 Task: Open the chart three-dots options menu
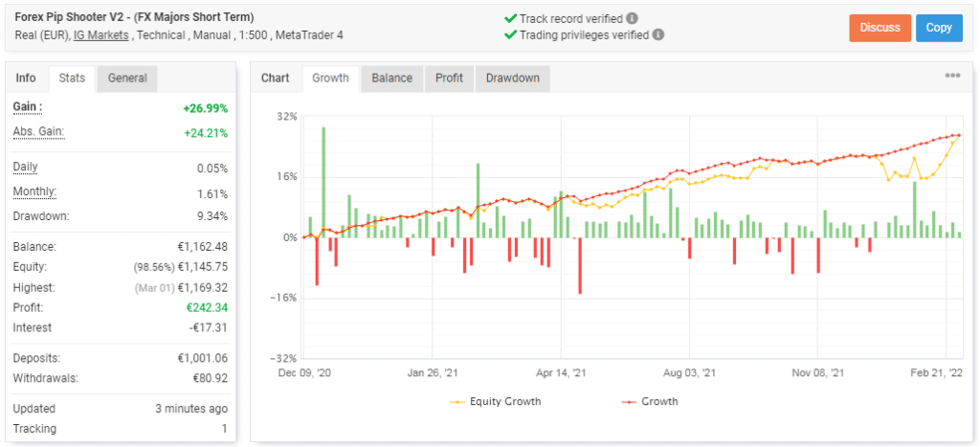tap(952, 76)
